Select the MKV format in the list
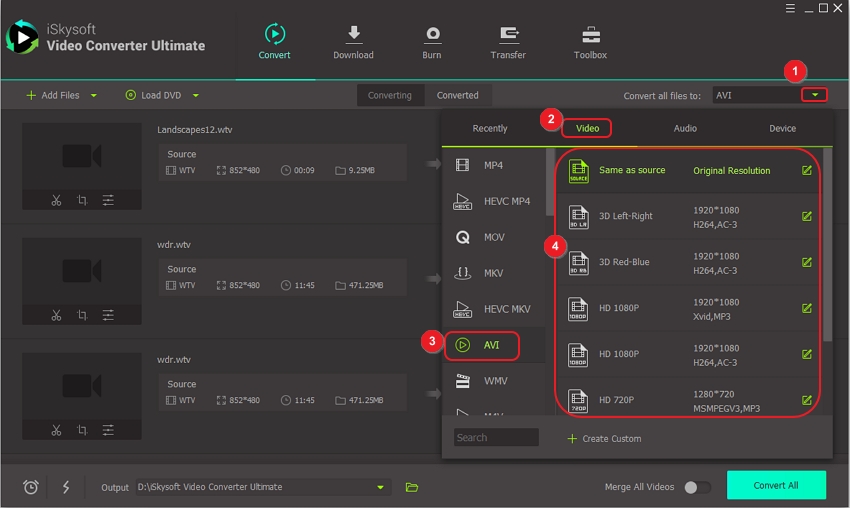 click(x=493, y=273)
